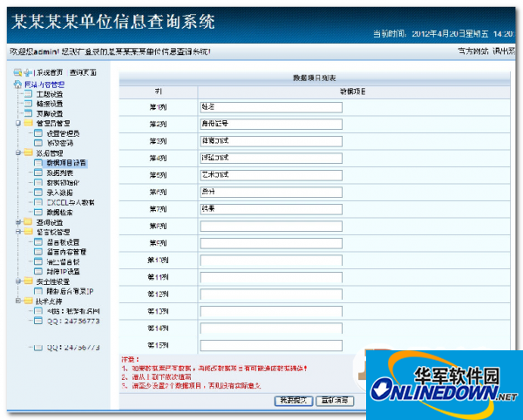
Task: Click the page icon beside 录入数据
Action: 38,193
